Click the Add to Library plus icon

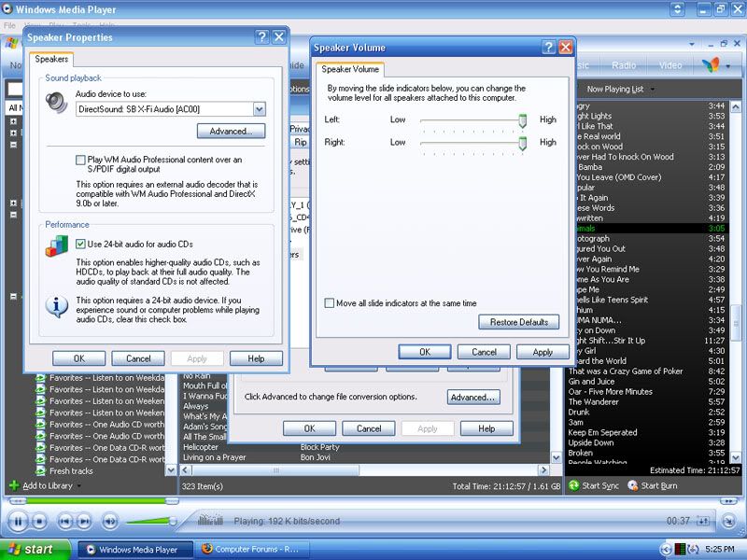14,485
